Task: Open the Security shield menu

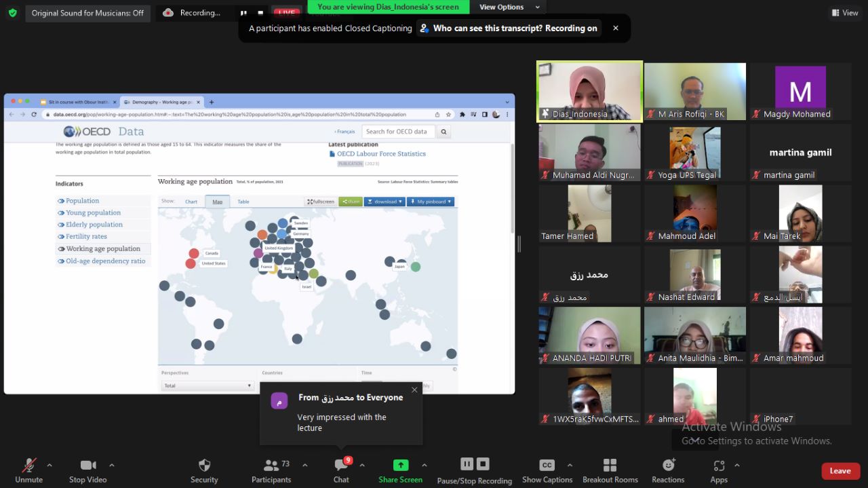Action: click(x=204, y=470)
